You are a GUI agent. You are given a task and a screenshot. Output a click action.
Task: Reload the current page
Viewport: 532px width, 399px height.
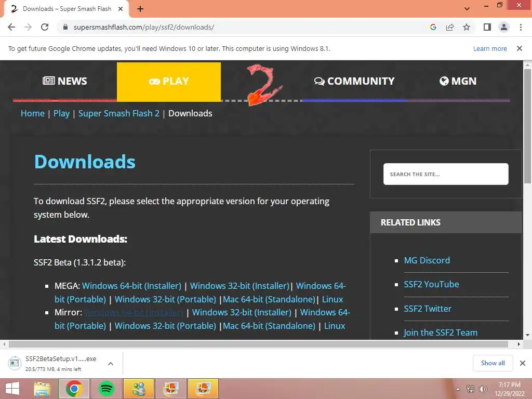click(45, 27)
